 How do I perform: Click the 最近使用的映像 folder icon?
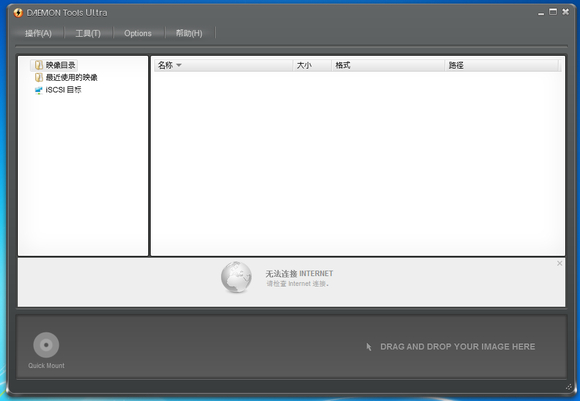(x=39, y=77)
